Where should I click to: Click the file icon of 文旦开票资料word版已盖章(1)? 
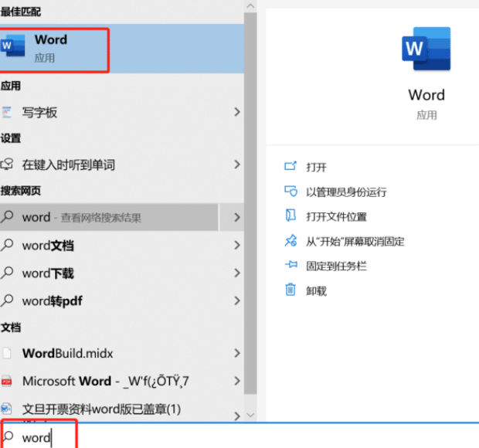coord(6,409)
